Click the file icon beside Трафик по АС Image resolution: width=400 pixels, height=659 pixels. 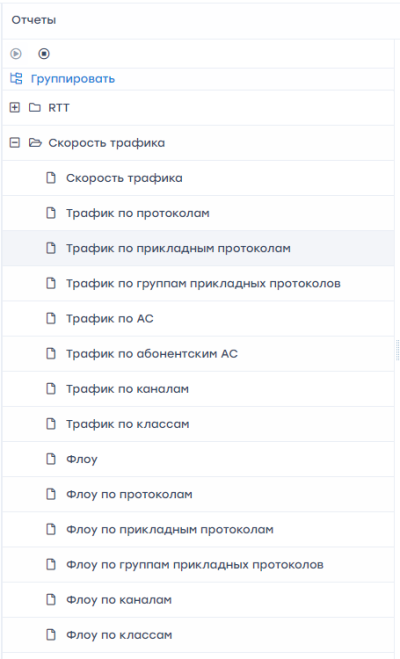click(51, 318)
